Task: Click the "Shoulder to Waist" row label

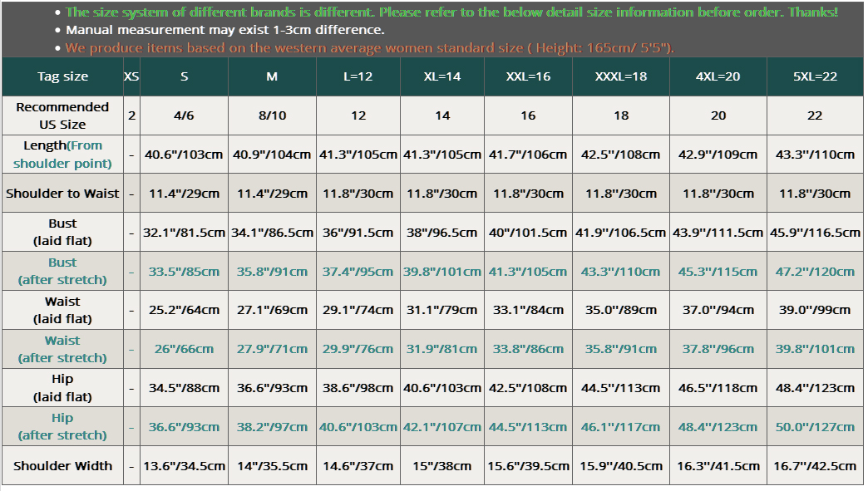Action: pos(62,194)
